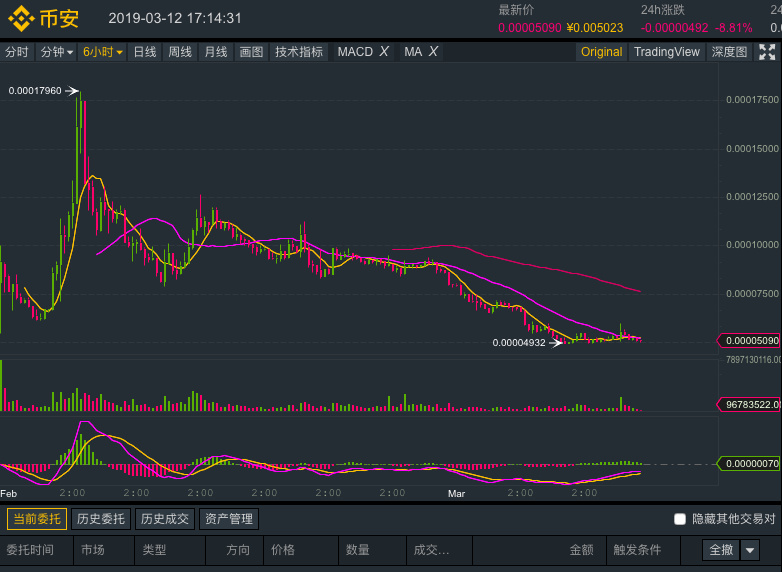Open the 分钟 minutes dropdown

56,52
